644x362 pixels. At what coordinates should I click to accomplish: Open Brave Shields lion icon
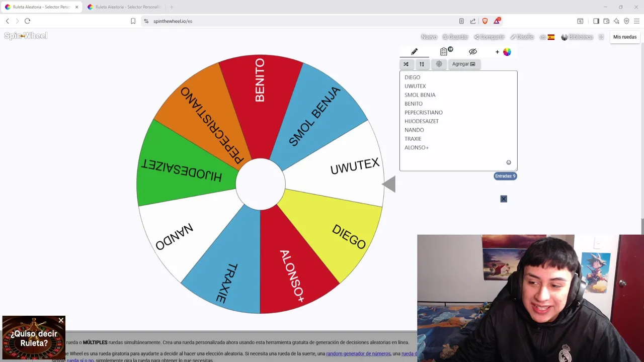click(485, 21)
